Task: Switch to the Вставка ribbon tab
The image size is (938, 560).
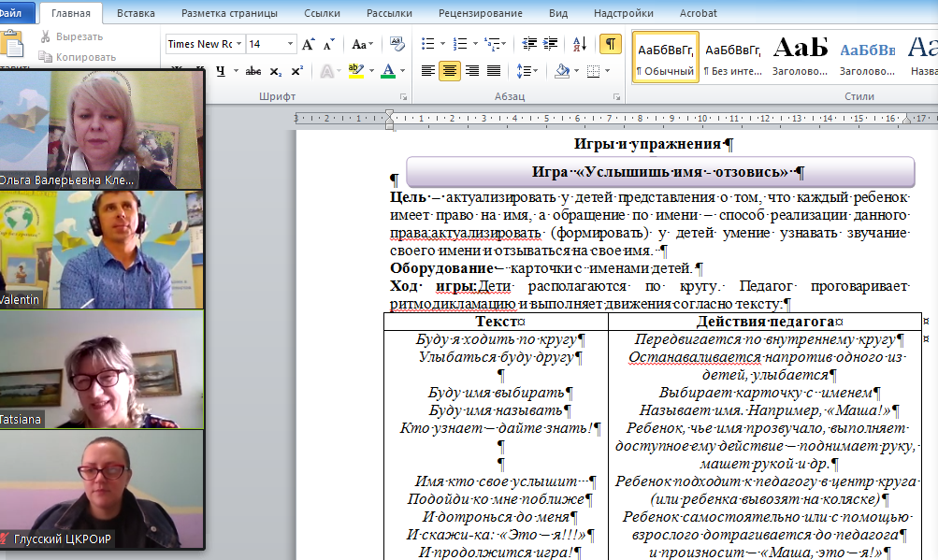Action: [x=136, y=13]
